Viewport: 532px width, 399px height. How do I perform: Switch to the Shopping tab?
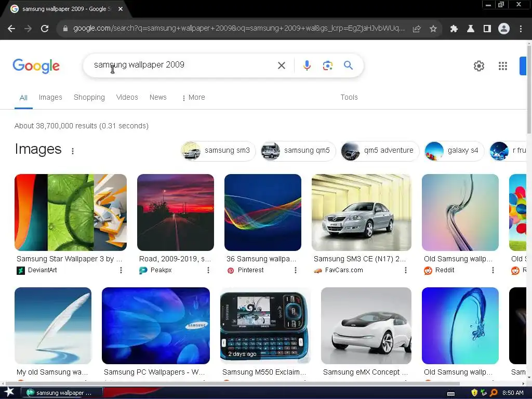[x=89, y=97]
